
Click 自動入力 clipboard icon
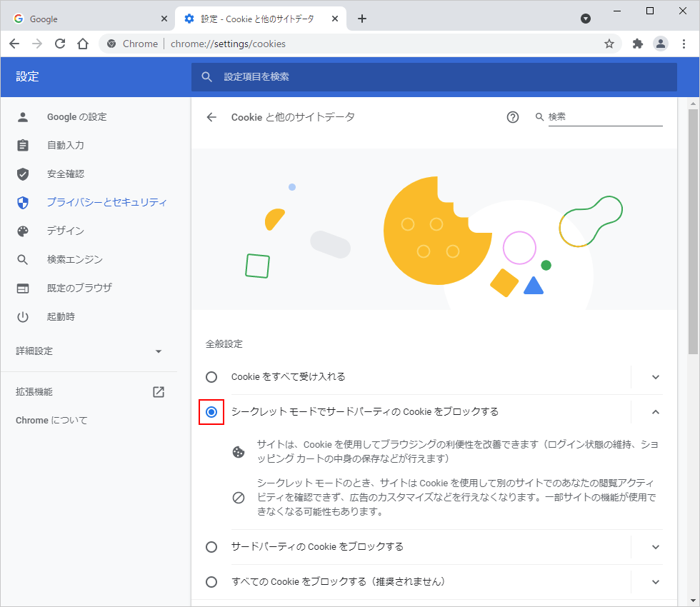[23, 146]
